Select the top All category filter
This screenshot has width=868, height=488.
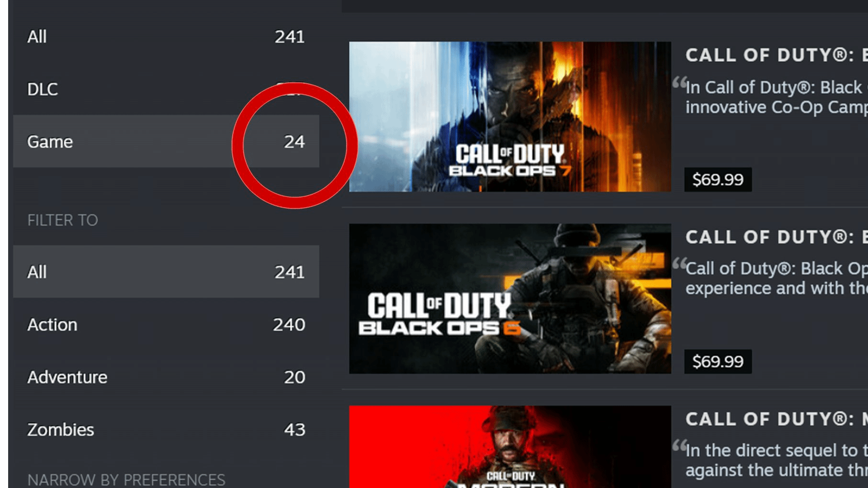point(166,37)
